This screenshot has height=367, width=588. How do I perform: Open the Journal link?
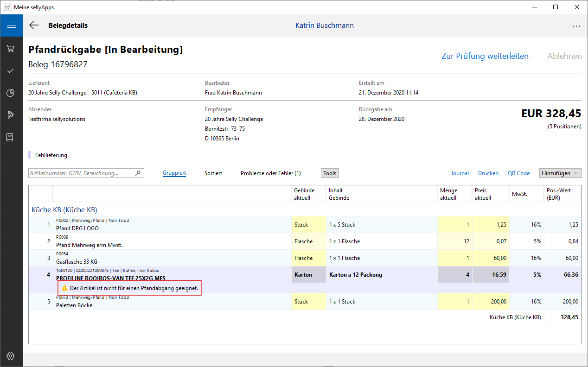tap(460, 173)
